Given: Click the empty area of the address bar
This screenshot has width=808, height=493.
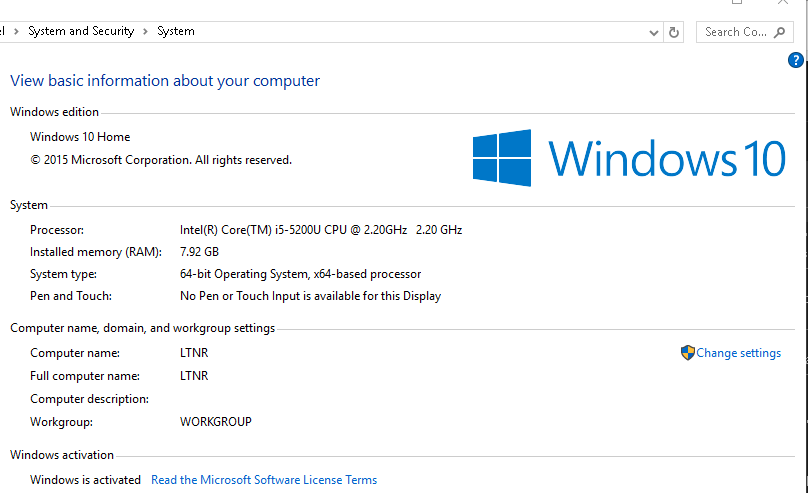Looking at the screenshot, I should [420, 32].
